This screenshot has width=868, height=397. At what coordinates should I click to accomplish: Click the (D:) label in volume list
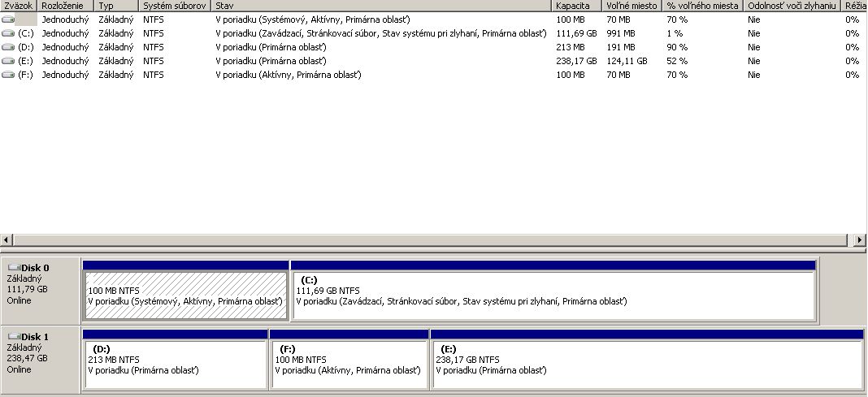coord(26,47)
